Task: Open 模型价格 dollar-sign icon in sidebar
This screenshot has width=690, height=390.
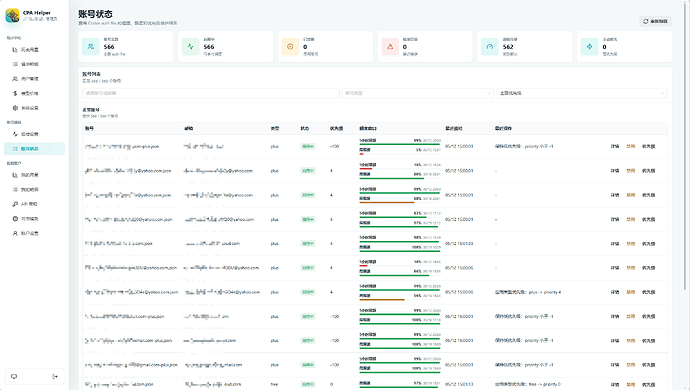Action: tap(15, 93)
